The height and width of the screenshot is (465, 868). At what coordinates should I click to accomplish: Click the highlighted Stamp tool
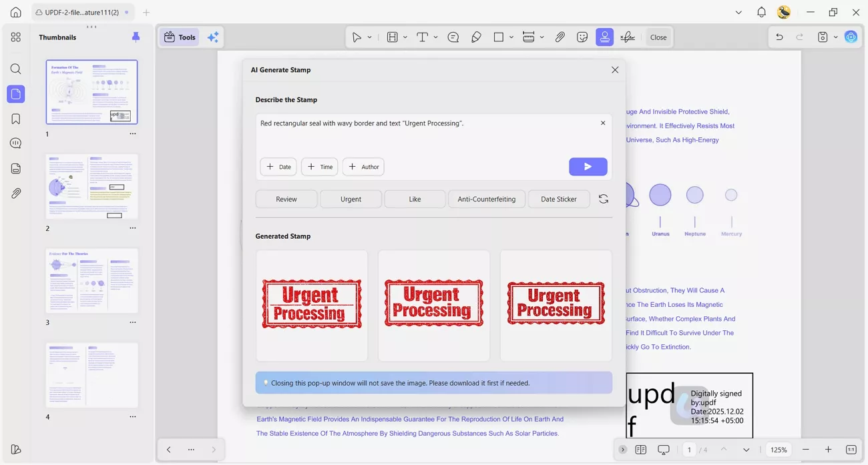point(604,37)
